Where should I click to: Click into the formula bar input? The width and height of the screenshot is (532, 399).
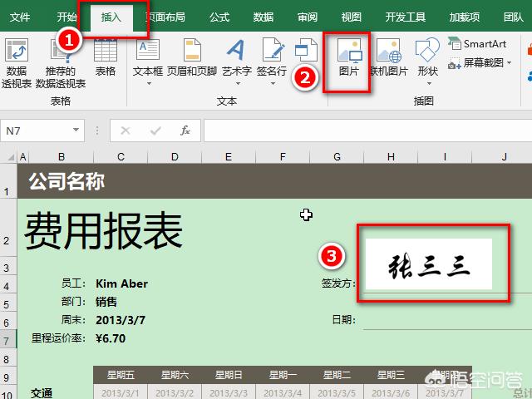367,131
